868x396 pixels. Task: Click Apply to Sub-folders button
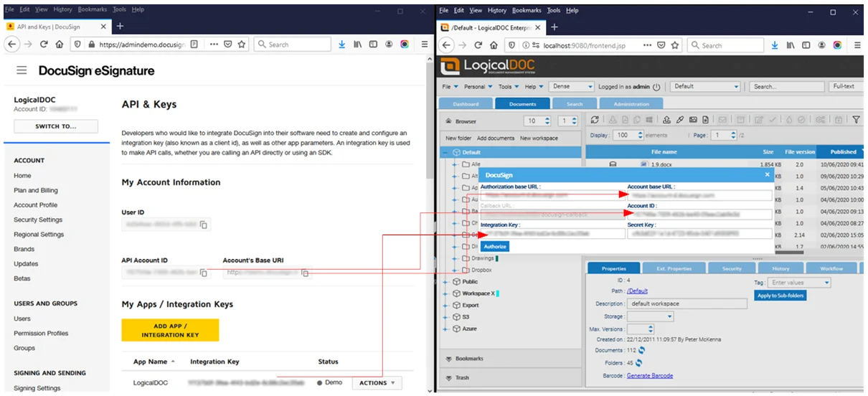click(780, 296)
